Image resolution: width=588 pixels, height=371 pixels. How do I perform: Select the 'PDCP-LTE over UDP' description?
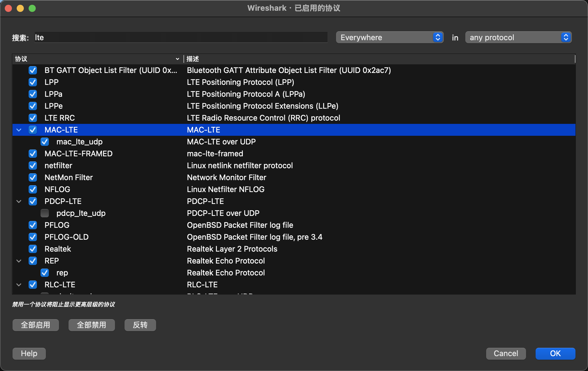pyautogui.click(x=223, y=213)
